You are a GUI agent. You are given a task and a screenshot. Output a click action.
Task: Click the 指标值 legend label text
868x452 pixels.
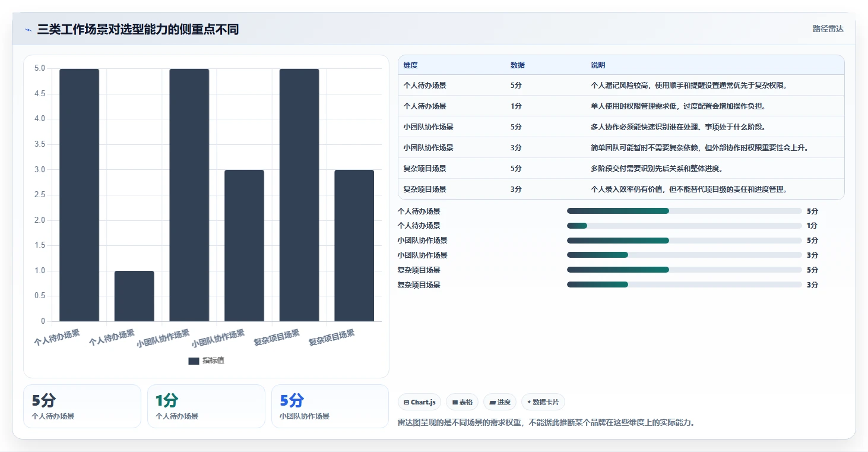(x=213, y=361)
